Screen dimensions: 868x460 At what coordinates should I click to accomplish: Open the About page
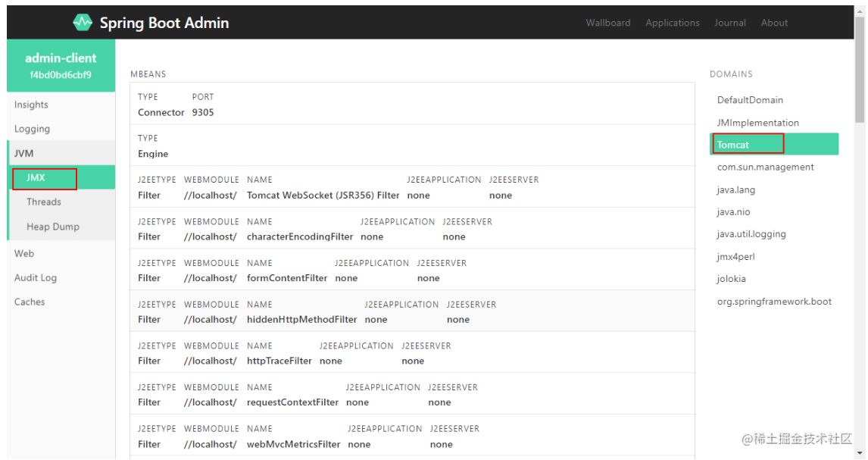pos(774,23)
